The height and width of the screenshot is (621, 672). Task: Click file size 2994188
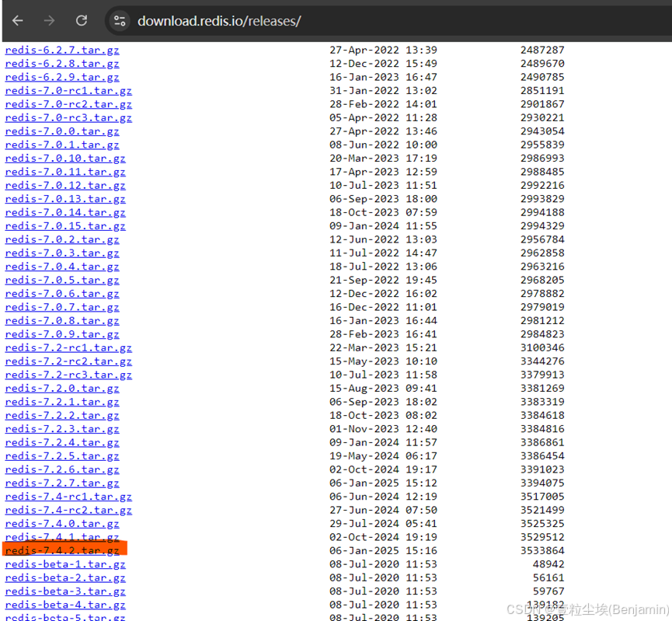point(542,213)
